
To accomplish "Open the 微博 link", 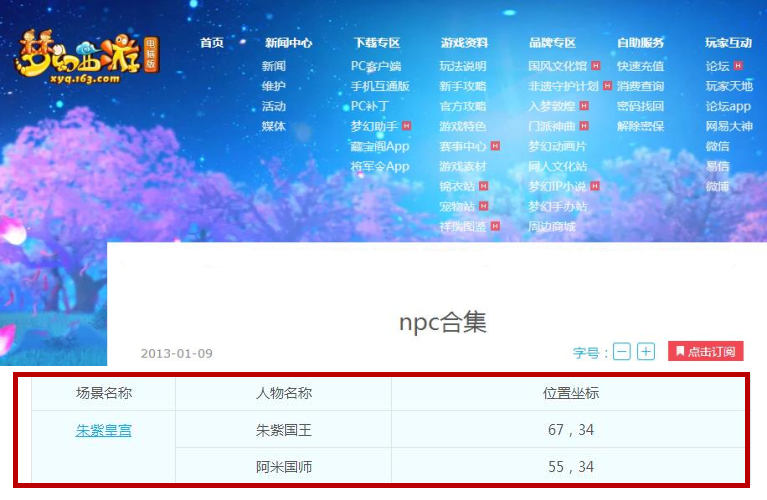I will point(718,186).
